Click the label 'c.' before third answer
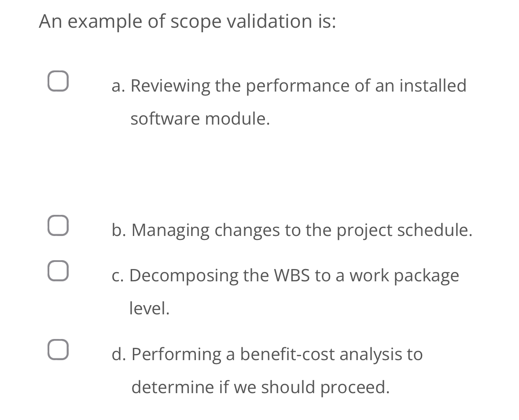The height and width of the screenshot is (420, 519). pyautogui.click(x=117, y=276)
